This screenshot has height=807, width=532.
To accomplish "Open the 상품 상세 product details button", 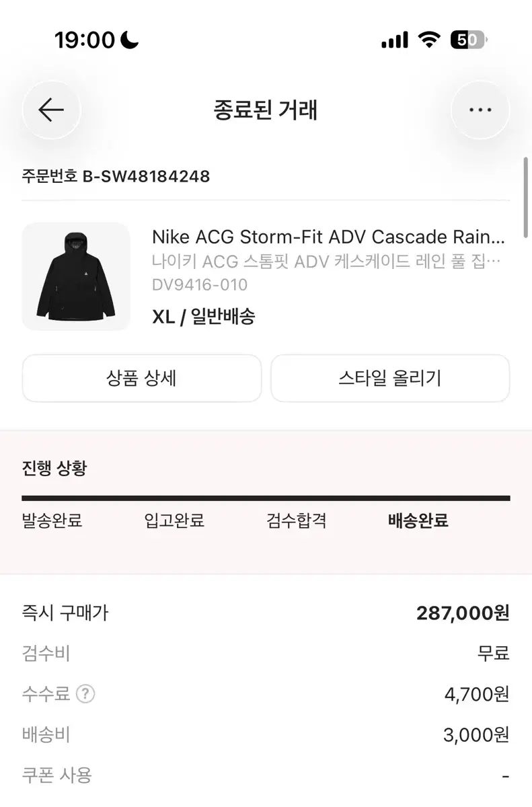I will [141, 378].
